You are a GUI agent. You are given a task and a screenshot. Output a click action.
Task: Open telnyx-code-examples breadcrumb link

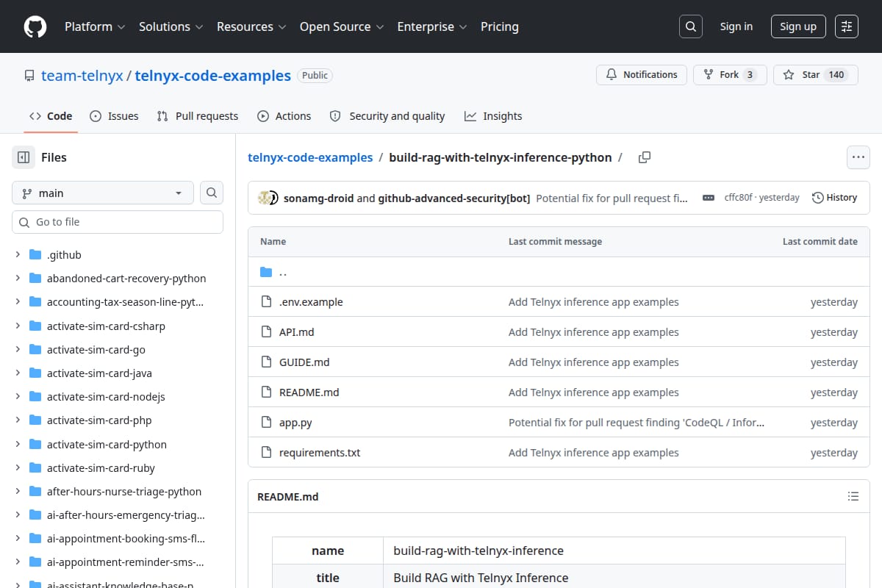(x=310, y=157)
